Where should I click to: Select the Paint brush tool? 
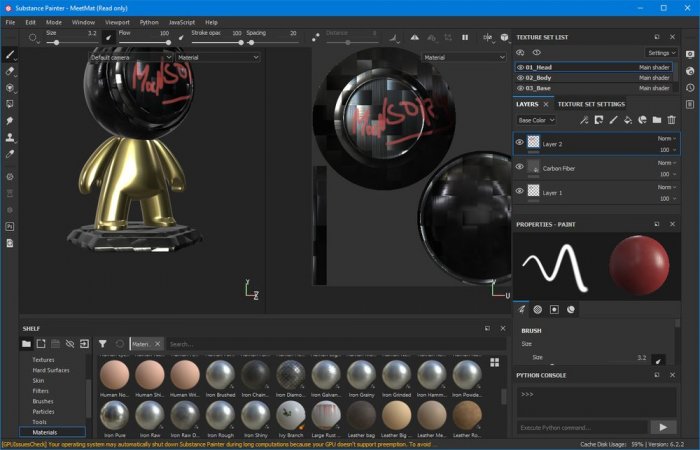click(x=10, y=54)
